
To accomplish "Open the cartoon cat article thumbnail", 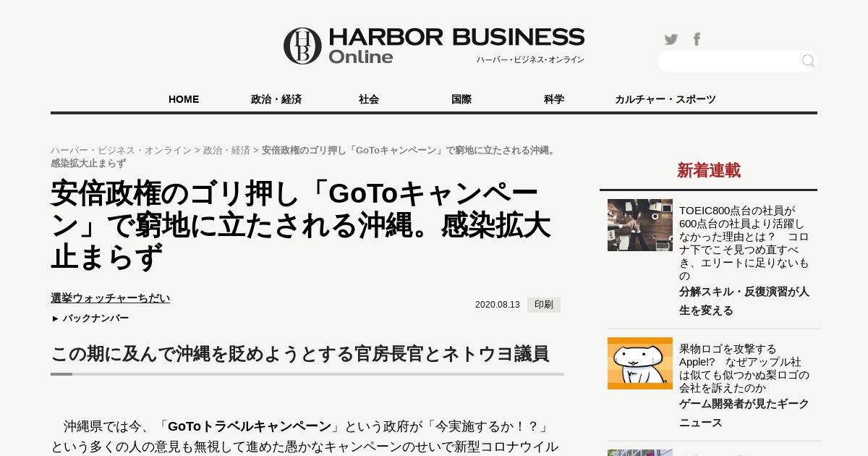I will tap(640, 363).
